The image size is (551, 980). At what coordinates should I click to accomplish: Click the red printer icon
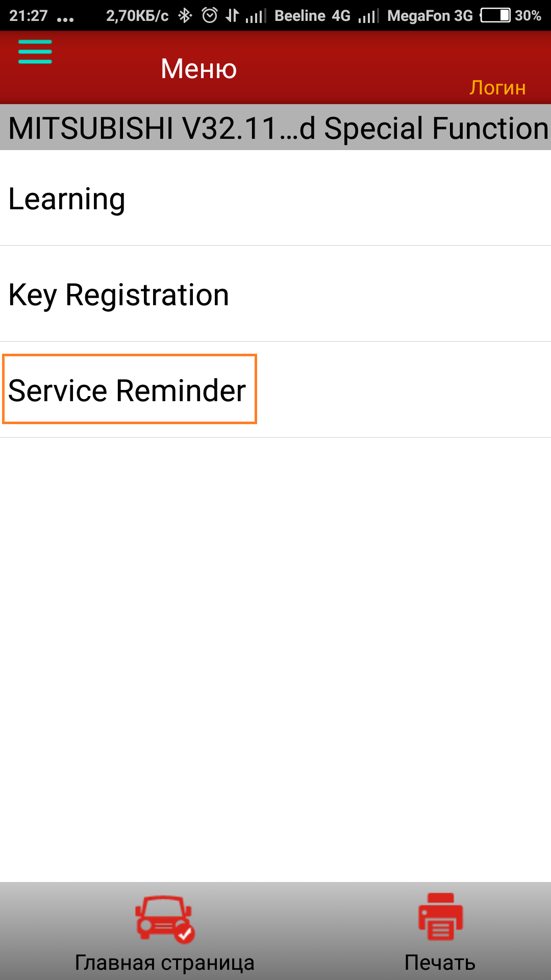click(x=440, y=917)
